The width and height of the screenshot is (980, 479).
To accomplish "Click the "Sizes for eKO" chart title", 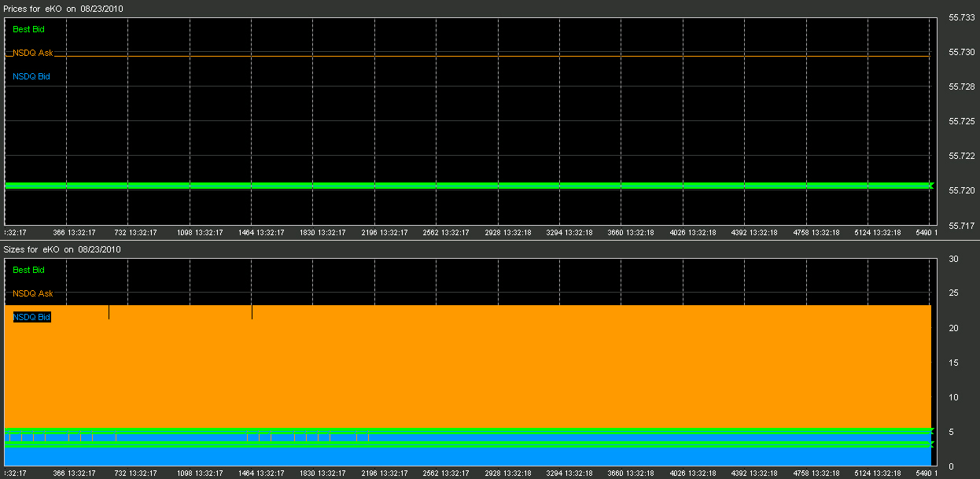I will [x=62, y=249].
